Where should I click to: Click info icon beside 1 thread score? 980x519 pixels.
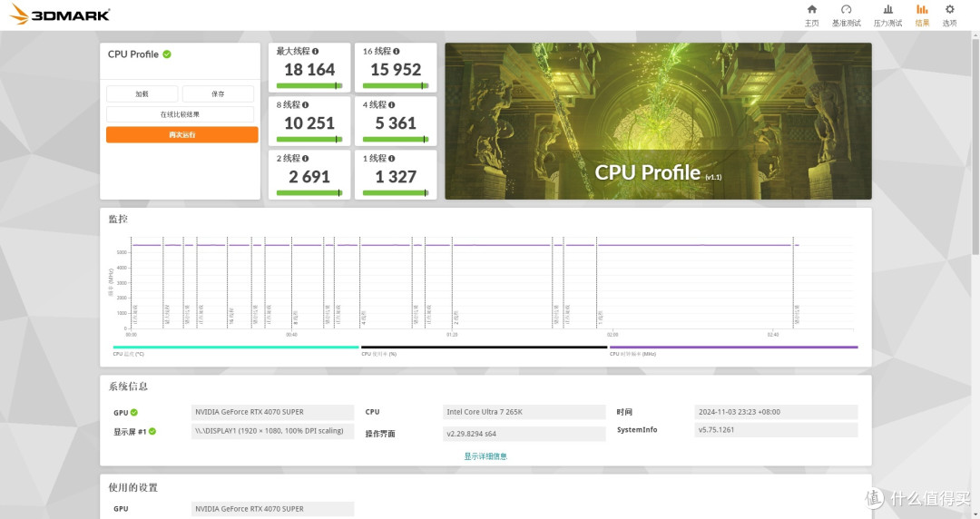pyautogui.click(x=391, y=159)
